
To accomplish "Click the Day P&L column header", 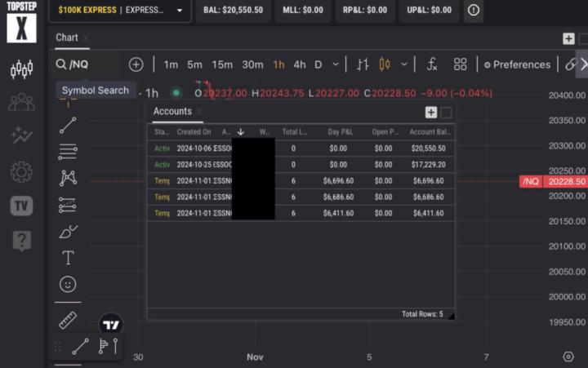I will [x=340, y=132].
